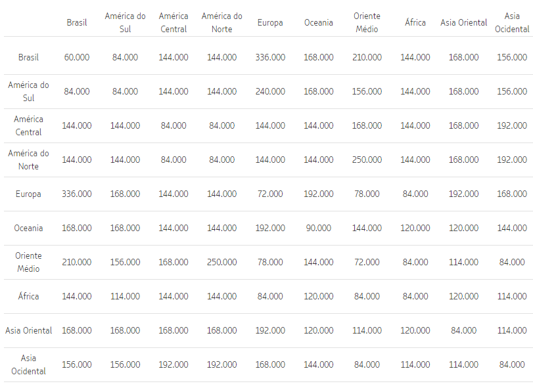Click the 250.000 cell in Oriente Médio row
The image size is (533, 392).
click(221, 262)
